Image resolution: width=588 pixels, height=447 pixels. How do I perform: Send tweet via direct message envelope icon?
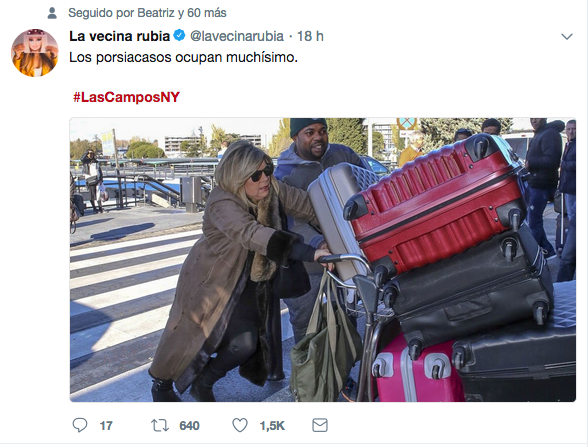(x=320, y=425)
